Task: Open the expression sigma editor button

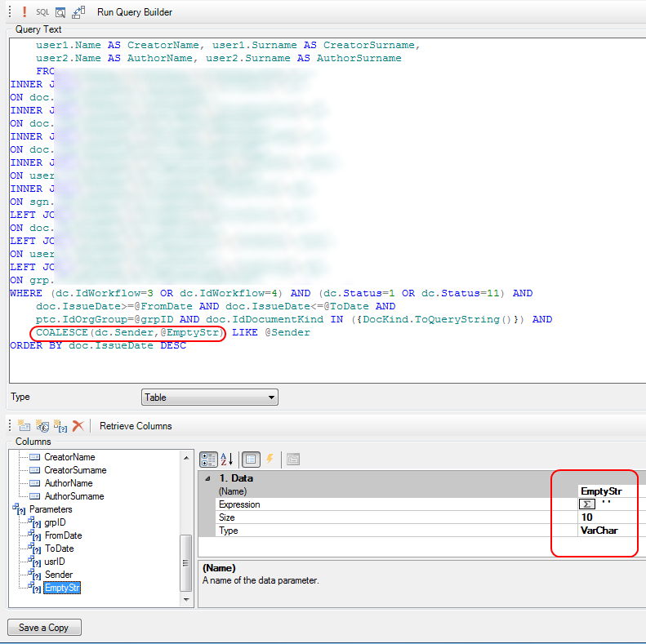Action: point(586,504)
